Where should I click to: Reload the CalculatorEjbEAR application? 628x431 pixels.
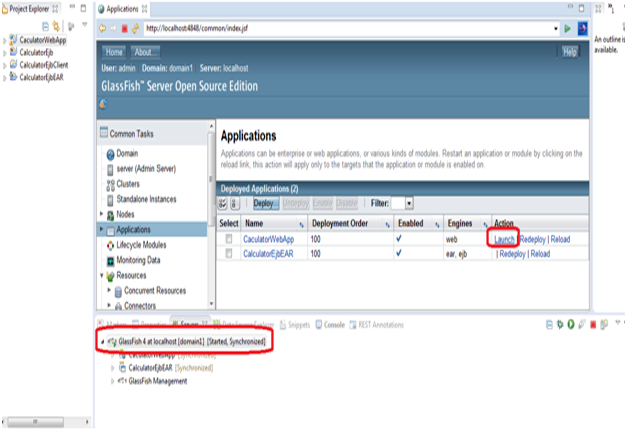click(x=540, y=254)
